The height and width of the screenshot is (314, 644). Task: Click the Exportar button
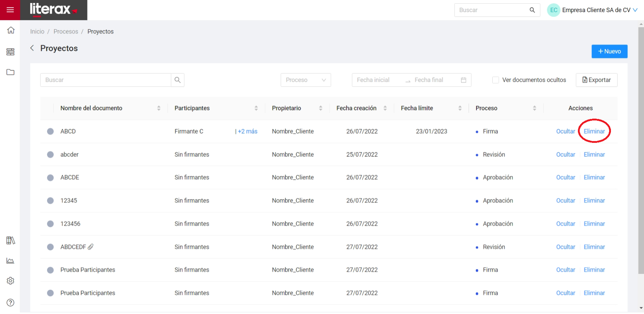[597, 80]
